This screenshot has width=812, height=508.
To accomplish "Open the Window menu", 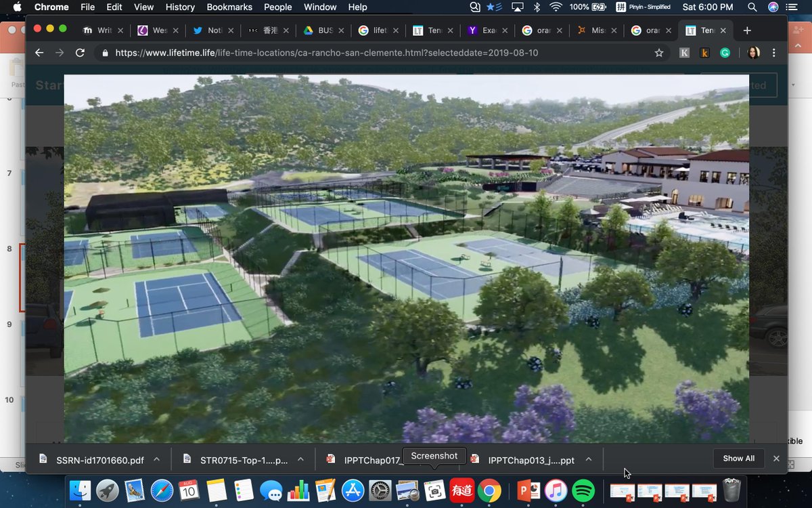I will (320, 7).
